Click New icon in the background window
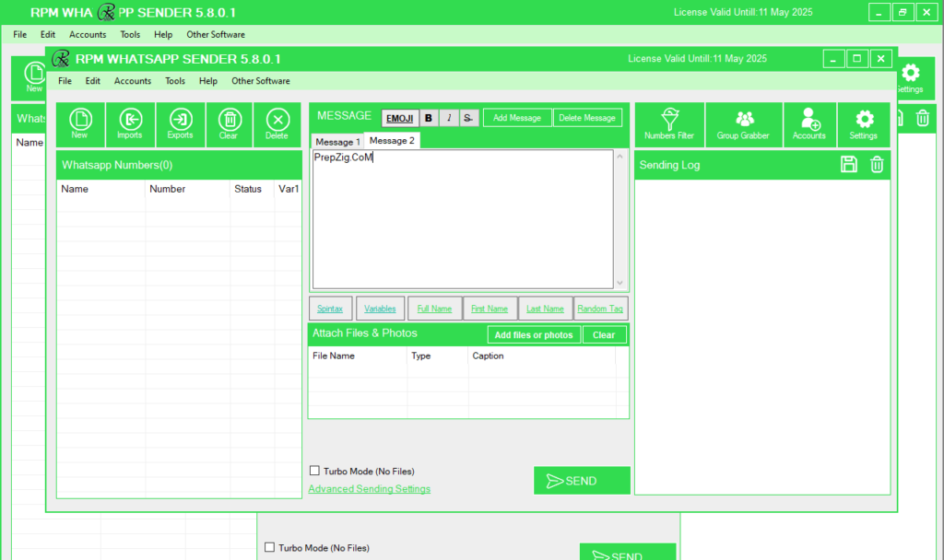 pos(34,78)
